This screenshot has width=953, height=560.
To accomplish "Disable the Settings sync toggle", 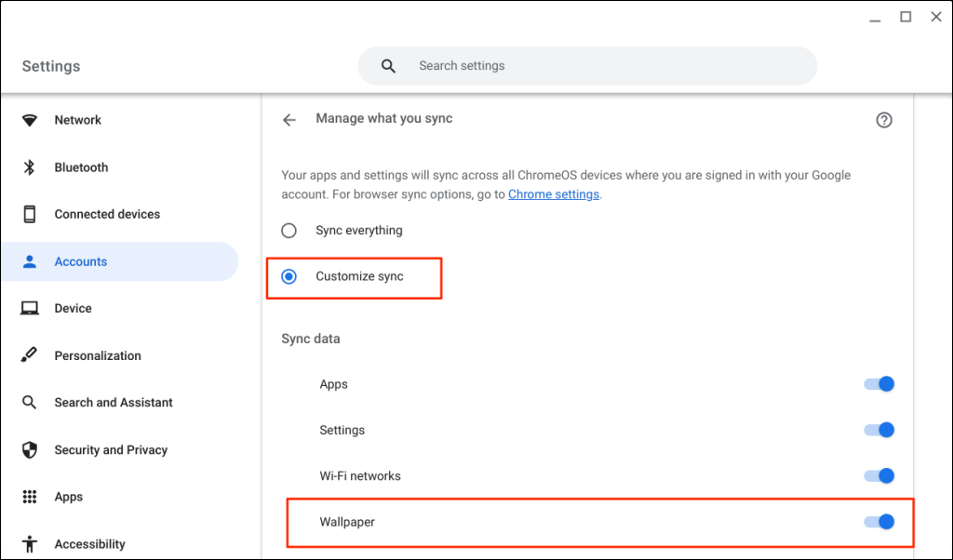I will pyautogui.click(x=879, y=430).
